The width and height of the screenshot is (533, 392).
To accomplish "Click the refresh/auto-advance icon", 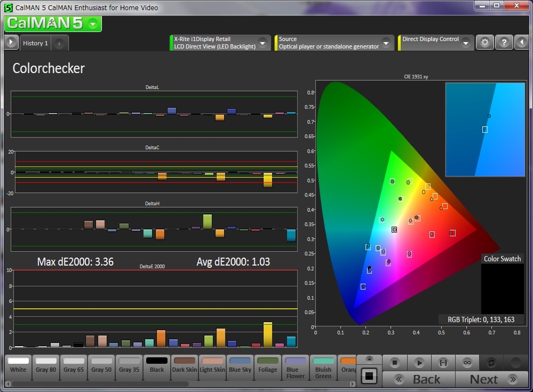I will (x=491, y=363).
